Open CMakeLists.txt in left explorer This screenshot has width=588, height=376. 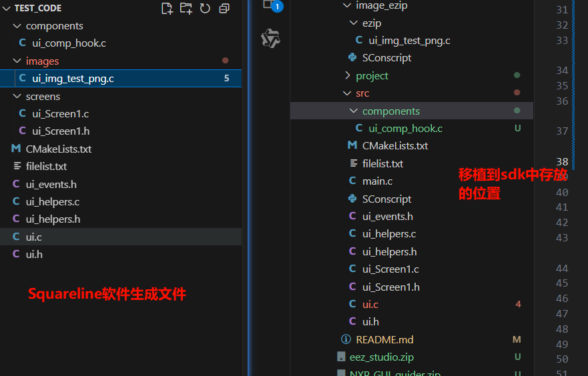pyautogui.click(x=59, y=149)
